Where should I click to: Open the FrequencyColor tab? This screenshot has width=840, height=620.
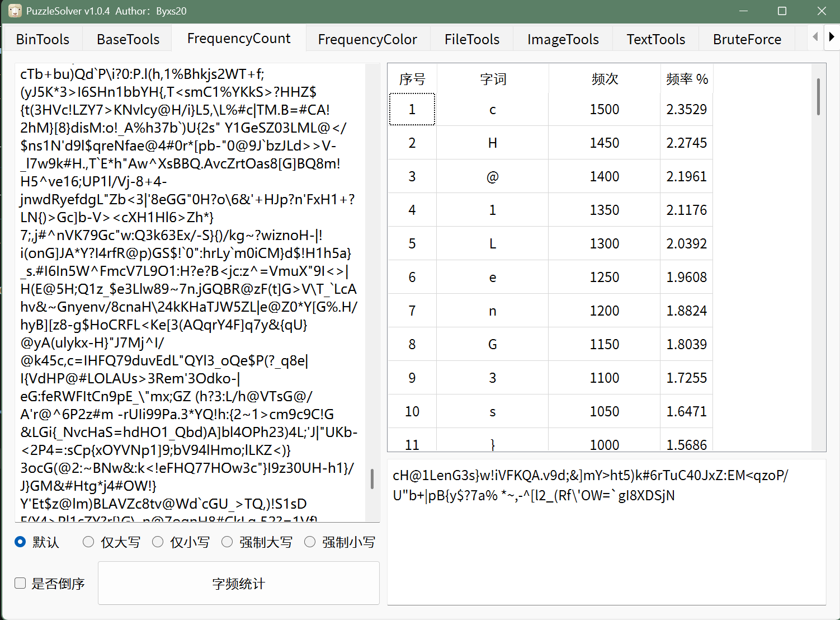pyautogui.click(x=367, y=39)
